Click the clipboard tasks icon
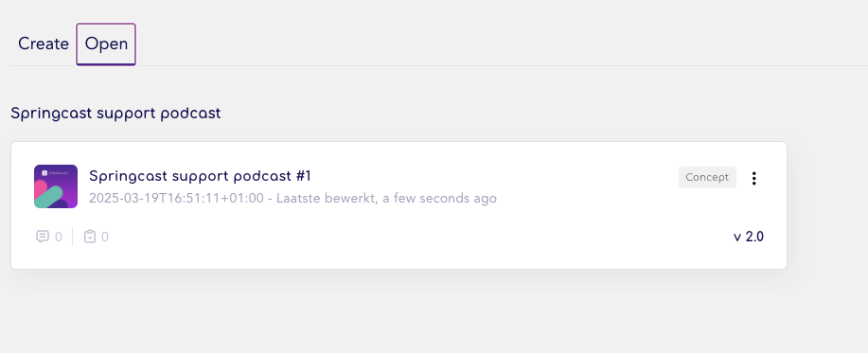868x353 pixels. [90, 237]
